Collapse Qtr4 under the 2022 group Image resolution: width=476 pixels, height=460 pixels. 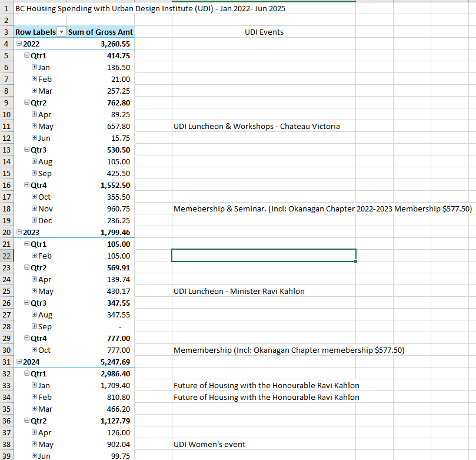[x=26, y=186]
